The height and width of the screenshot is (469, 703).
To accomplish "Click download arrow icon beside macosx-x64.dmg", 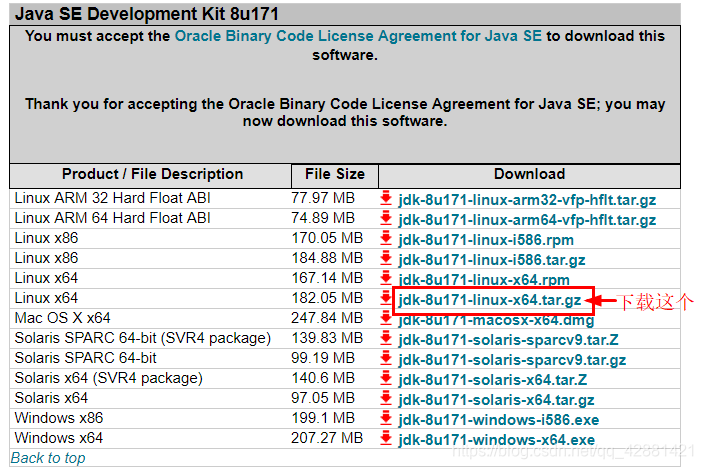I will [386, 318].
